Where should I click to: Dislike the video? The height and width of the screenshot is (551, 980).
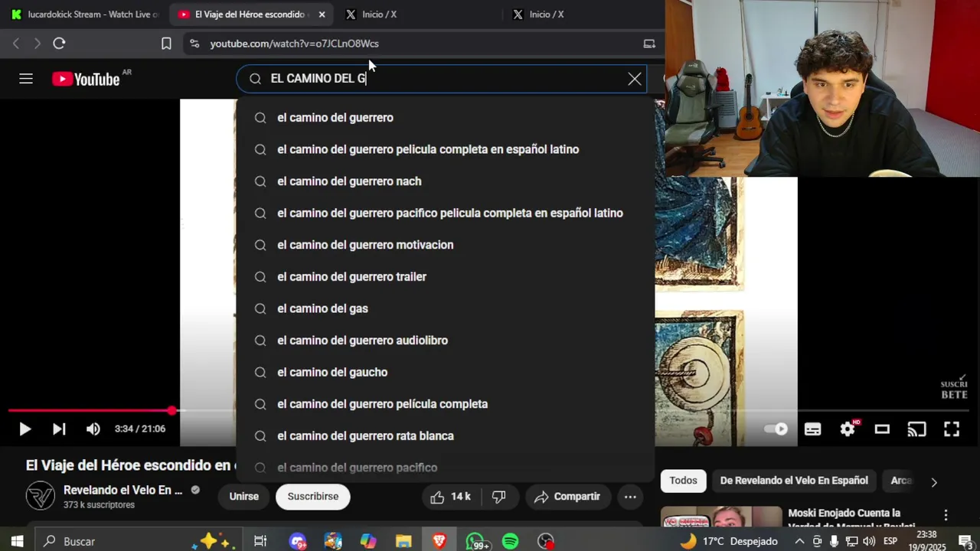[499, 497]
